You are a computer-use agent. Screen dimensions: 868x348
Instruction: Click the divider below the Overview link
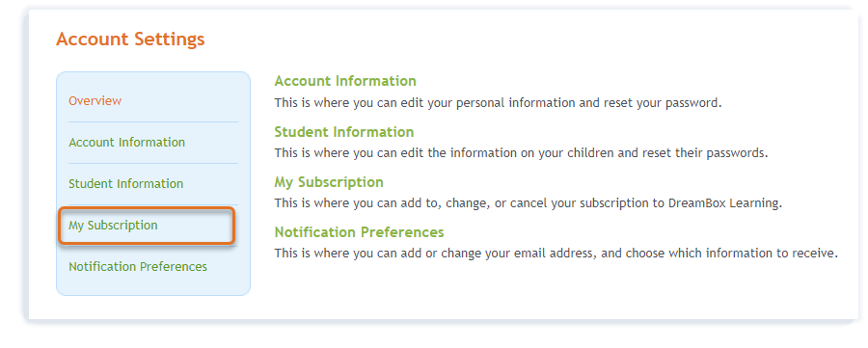coord(153,121)
